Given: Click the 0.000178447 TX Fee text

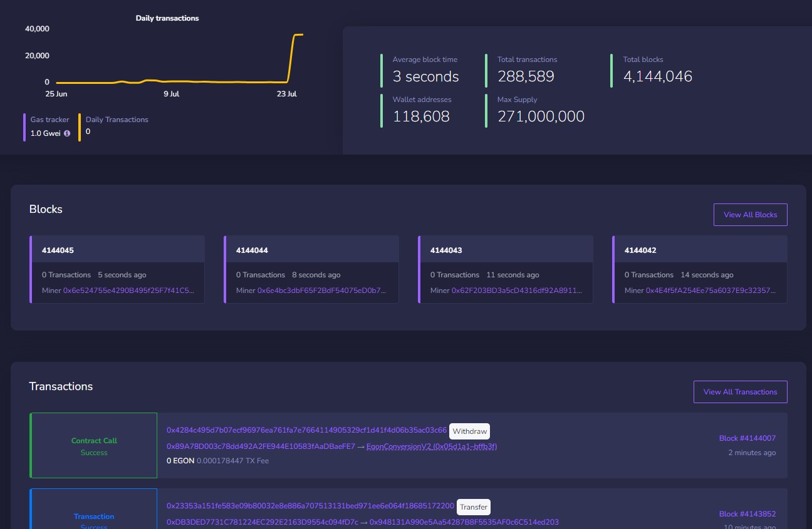Looking at the screenshot, I should 233,461.
